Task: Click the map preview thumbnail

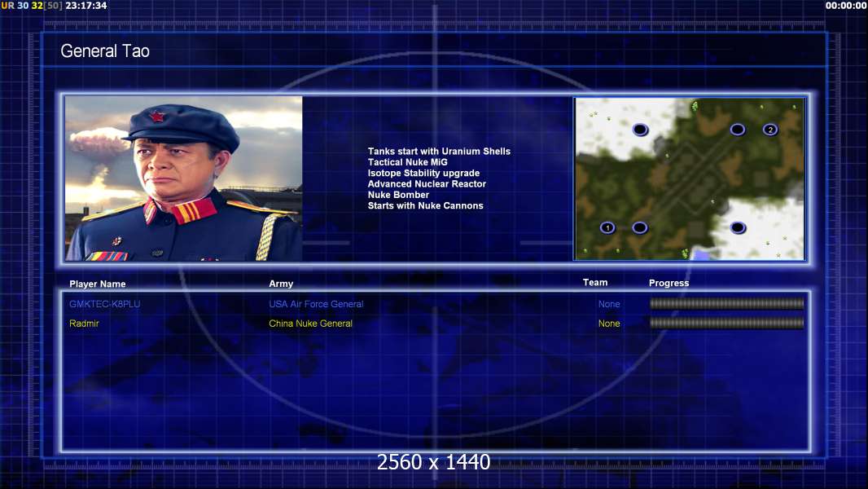Action: pos(689,178)
